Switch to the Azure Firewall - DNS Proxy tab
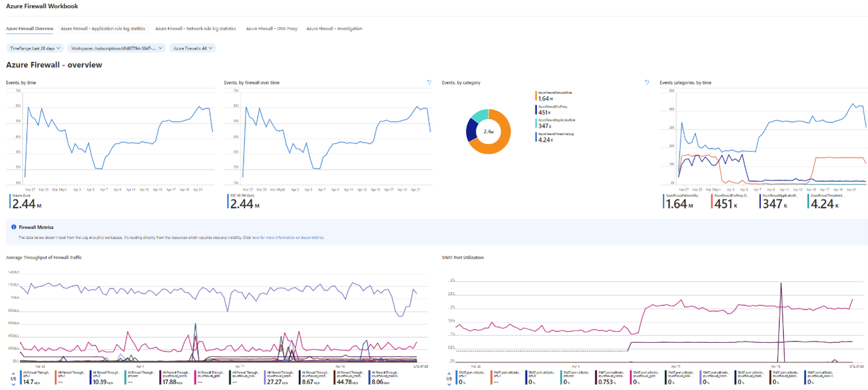Image resolution: width=868 pixels, height=390 pixels. tap(271, 28)
